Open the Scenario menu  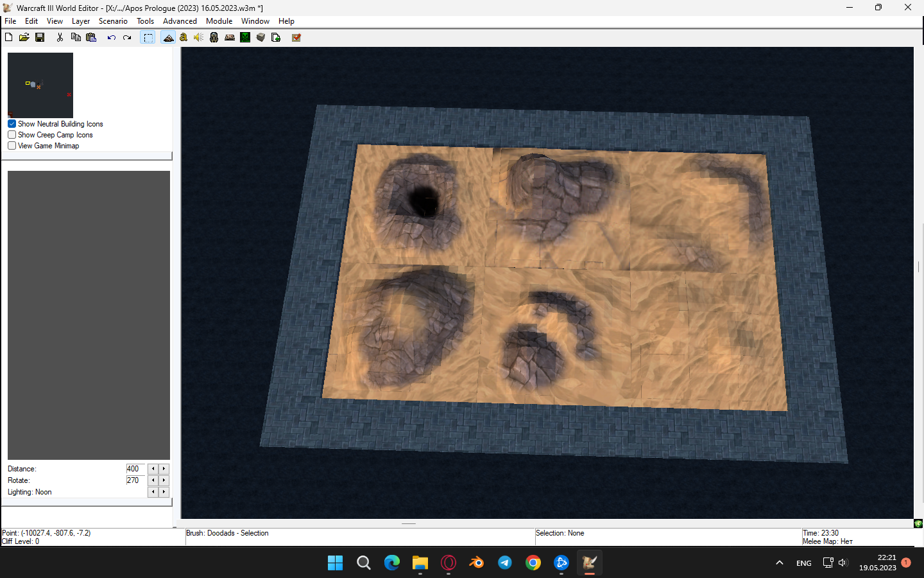click(x=113, y=21)
